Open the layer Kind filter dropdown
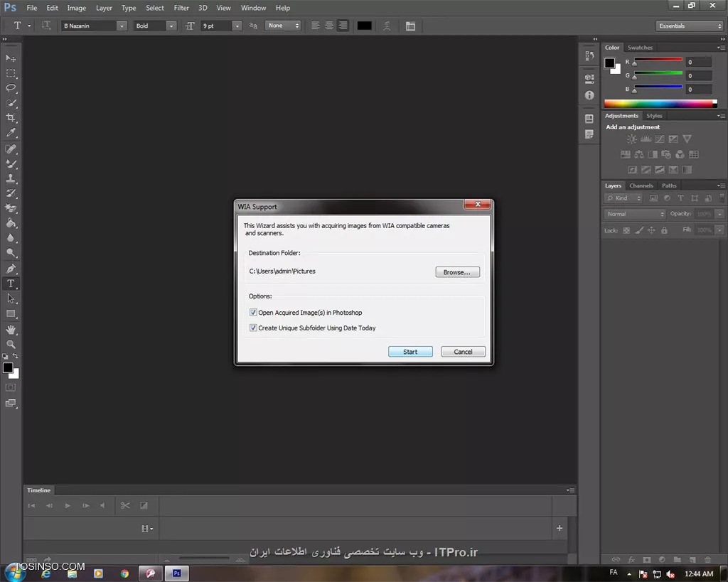 coord(623,198)
